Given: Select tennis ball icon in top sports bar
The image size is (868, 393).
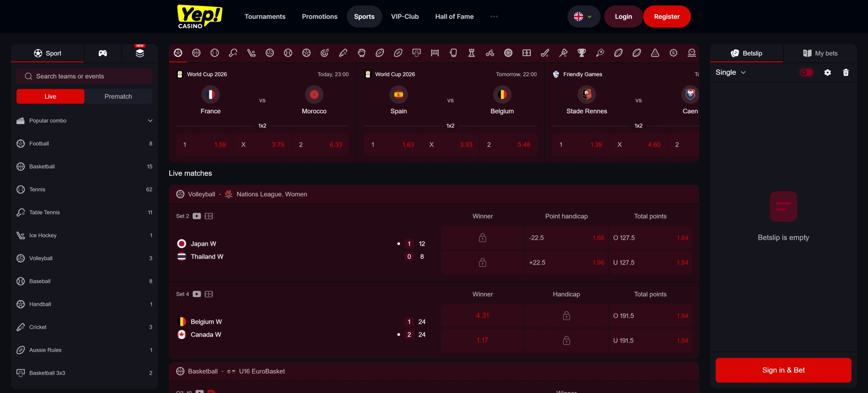Looking at the screenshot, I should pos(215,53).
